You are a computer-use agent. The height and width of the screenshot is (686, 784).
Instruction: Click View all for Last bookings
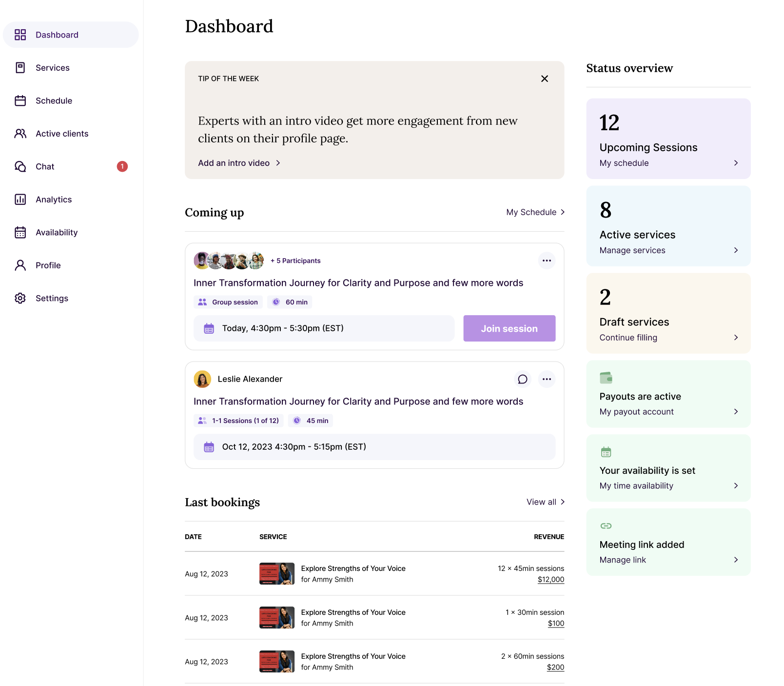(x=546, y=502)
